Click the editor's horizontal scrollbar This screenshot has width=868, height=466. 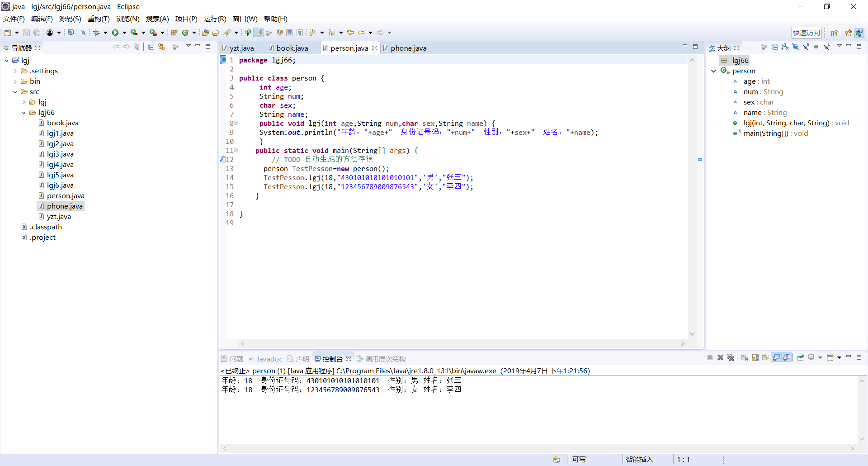point(462,344)
